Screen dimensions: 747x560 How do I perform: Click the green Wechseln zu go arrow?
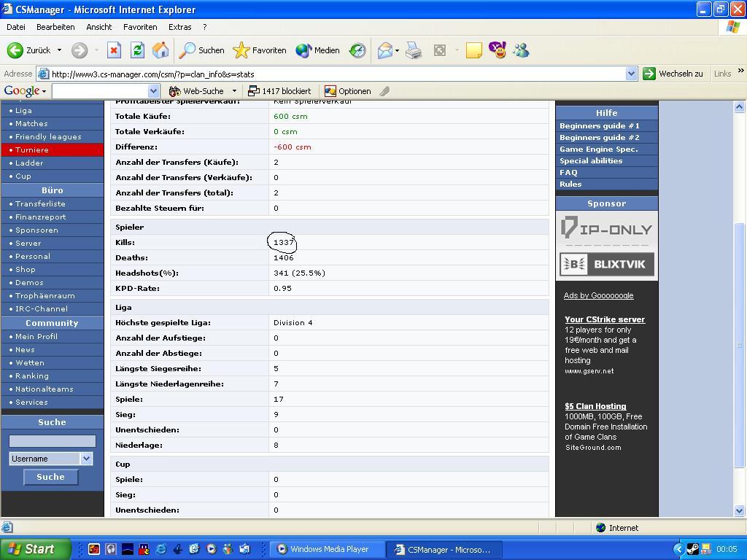[649, 74]
